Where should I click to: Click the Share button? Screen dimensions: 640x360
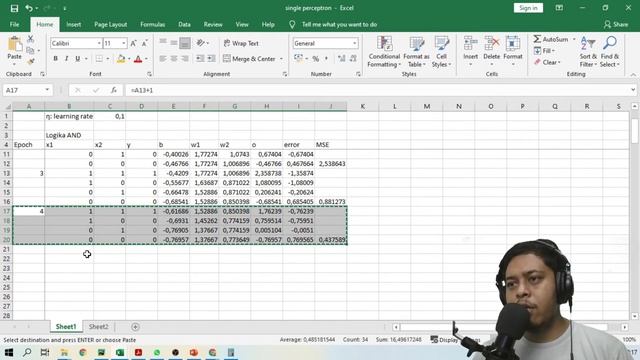point(616,24)
